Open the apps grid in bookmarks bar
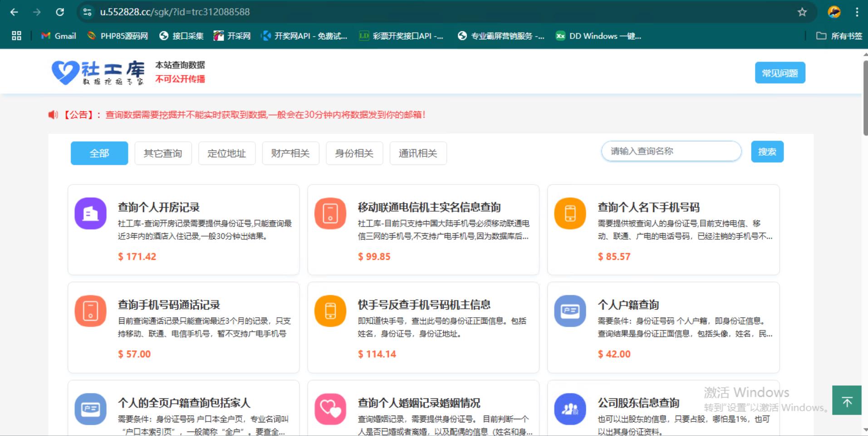Viewport: 868px width, 436px height. pyautogui.click(x=16, y=36)
